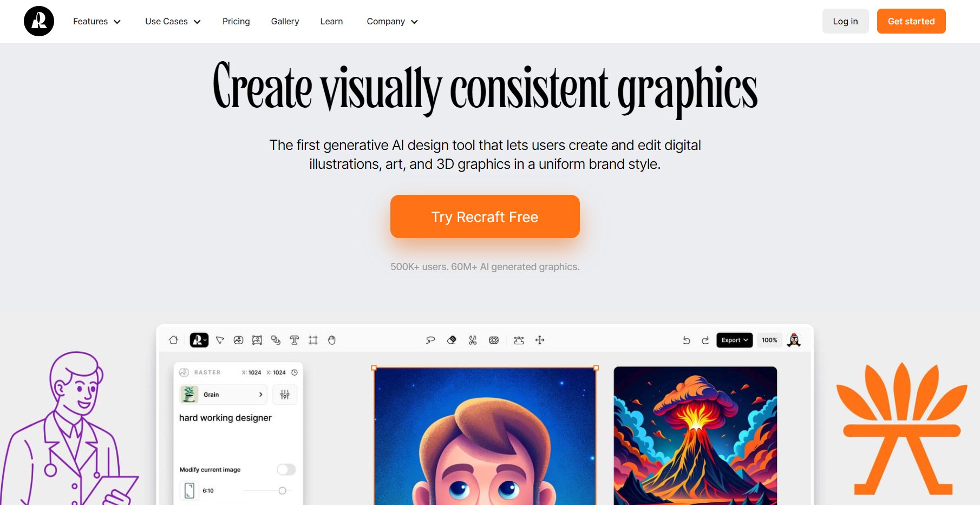The width and height of the screenshot is (980, 505).
Task: Expand the Company dropdown menu
Action: (x=392, y=22)
